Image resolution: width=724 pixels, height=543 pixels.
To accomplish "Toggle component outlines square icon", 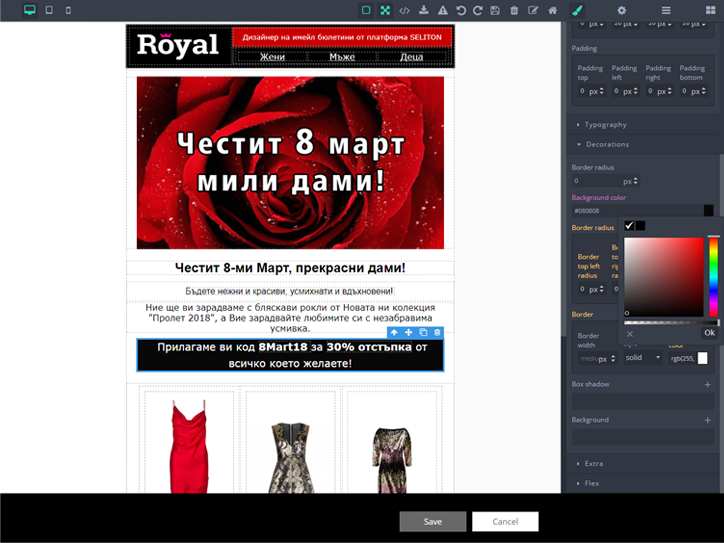I will point(366,10).
